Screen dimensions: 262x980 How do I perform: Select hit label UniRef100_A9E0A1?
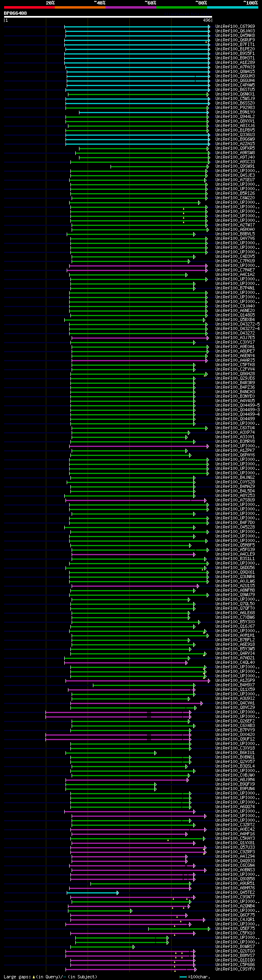235,346
